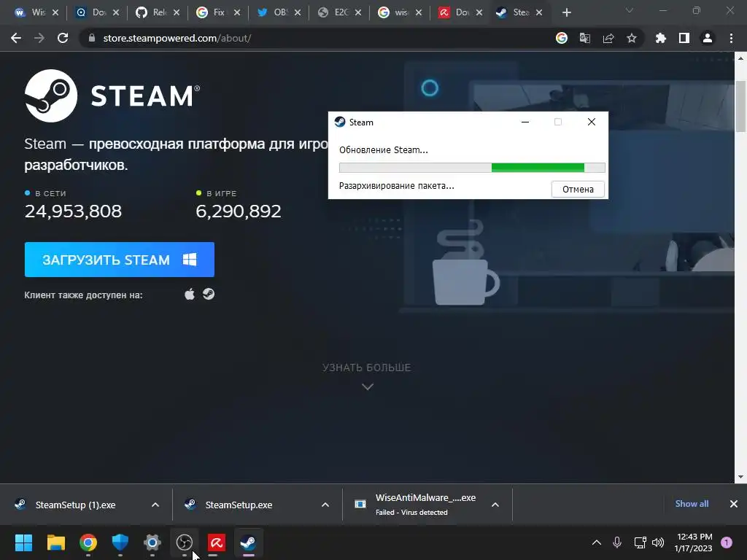The height and width of the screenshot is (560, 747).
Task: Expand options for WiseAntiMalware download
Action: [495, 505]
